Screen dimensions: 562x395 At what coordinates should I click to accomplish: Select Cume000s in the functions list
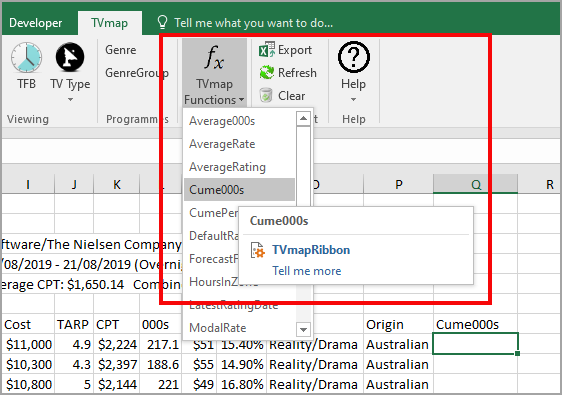click(239, 190)
